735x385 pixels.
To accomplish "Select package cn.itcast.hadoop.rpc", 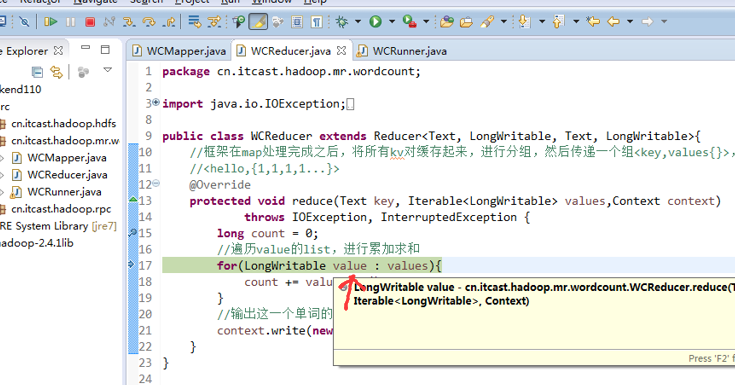I will [61, 209].
